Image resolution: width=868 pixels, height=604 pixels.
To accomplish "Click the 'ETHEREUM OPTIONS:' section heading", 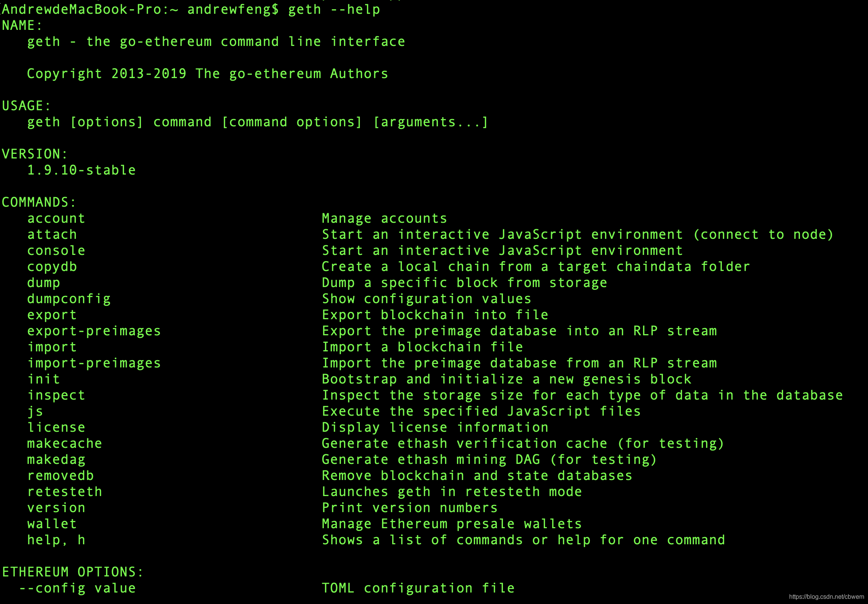I will tap(73, 572).
